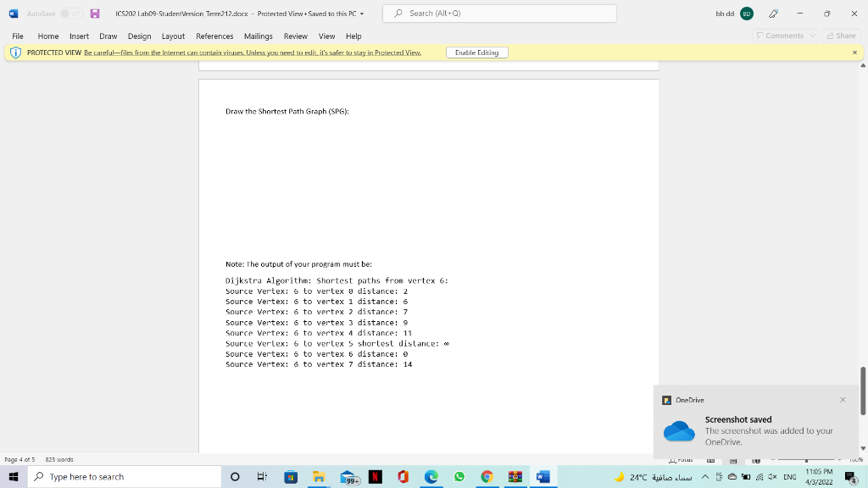Unmute the system volume in the tray

(x=771, y=476)
